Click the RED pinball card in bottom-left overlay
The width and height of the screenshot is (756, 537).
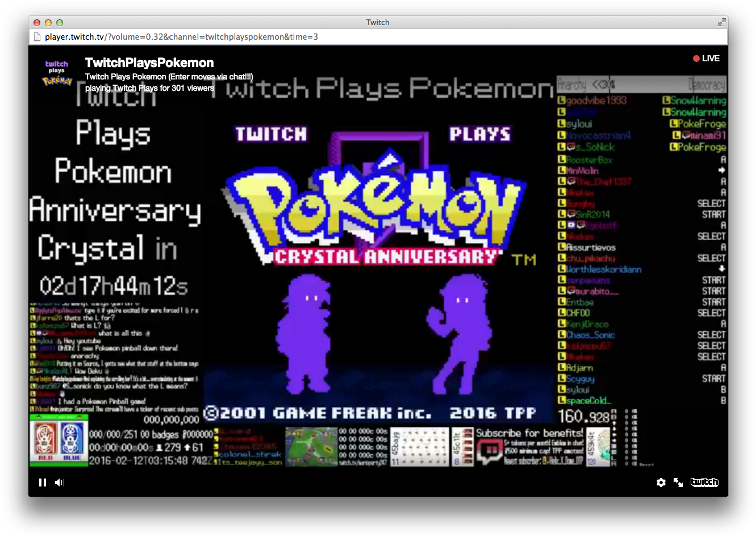click(x=45, y=440)
